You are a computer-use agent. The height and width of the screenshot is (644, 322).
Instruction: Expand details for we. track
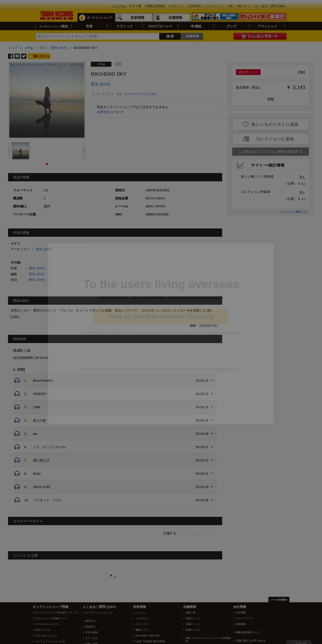212,434
